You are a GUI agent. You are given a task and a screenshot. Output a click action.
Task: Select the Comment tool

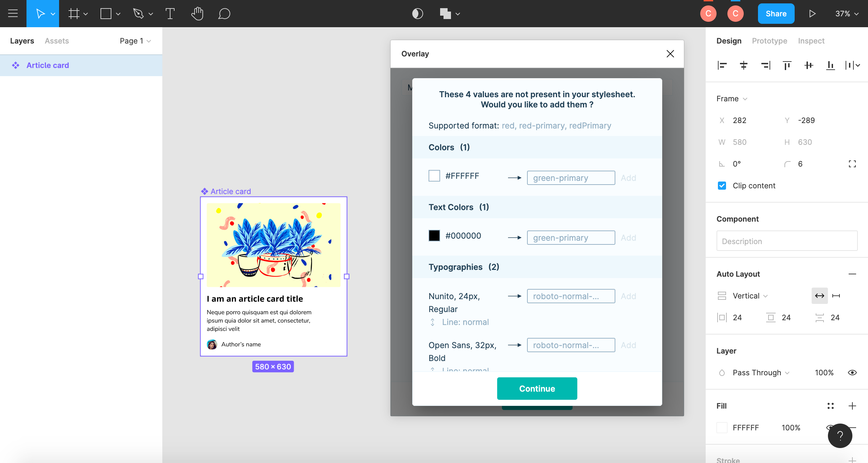224,14
